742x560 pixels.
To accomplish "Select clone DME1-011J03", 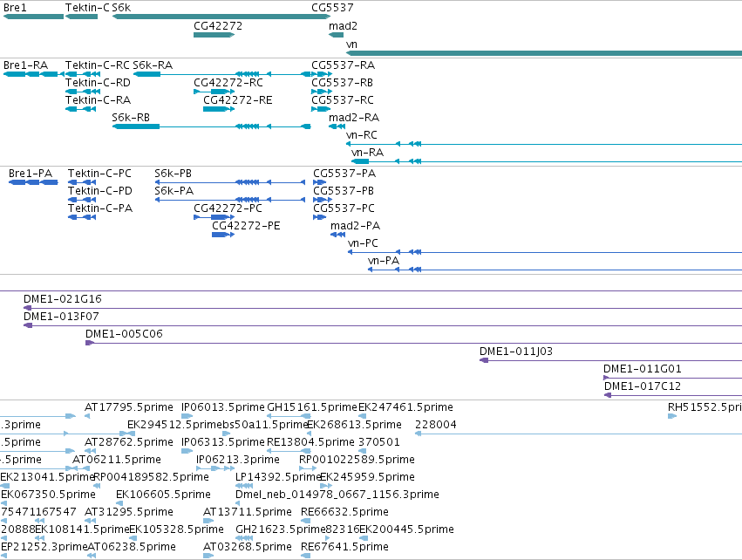I will coord(516,352).
